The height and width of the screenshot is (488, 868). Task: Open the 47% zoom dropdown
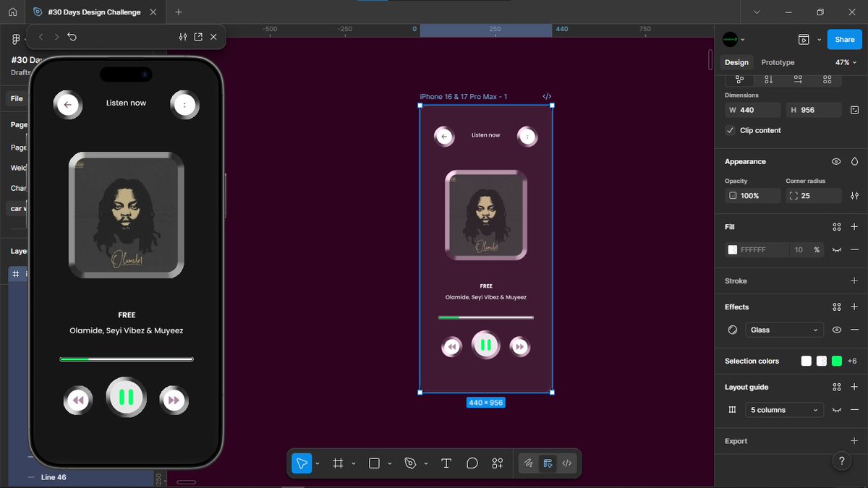[x=845, y=62]
